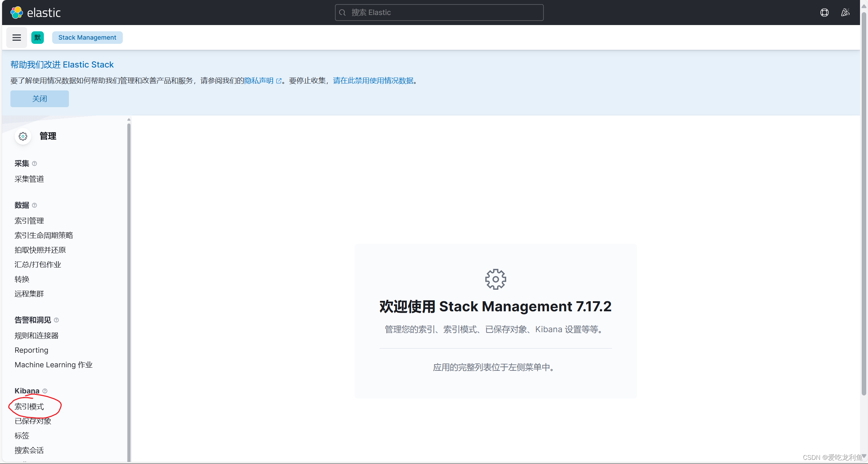Click the 管理 gear icon in sidebar
Image resolution: width=868 pixels, height=464 pixels.
23,136
